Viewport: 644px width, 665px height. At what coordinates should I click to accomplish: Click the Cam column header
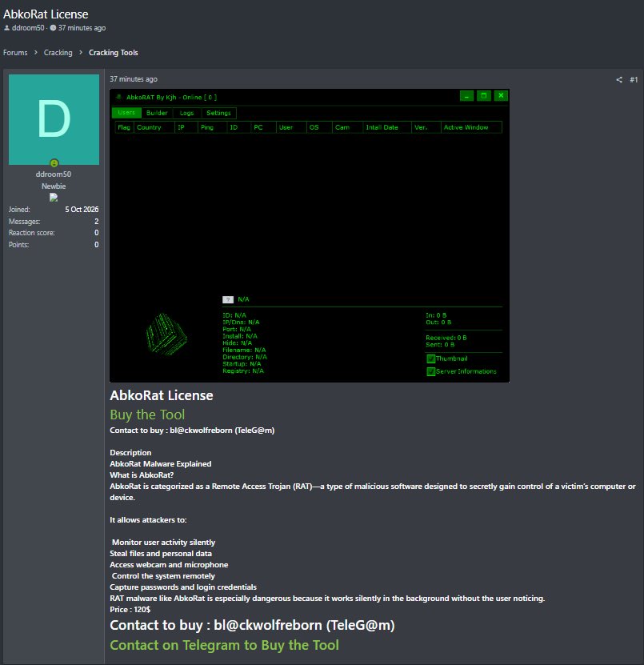(347, 127)
